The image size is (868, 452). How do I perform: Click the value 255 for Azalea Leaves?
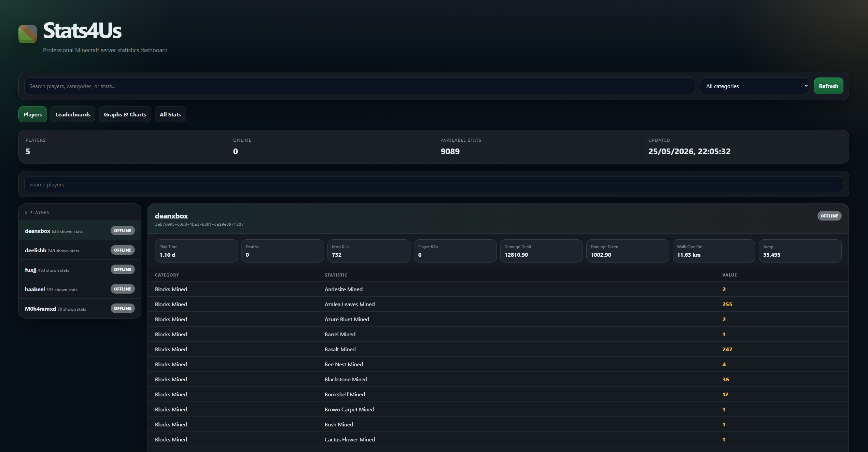727,304
